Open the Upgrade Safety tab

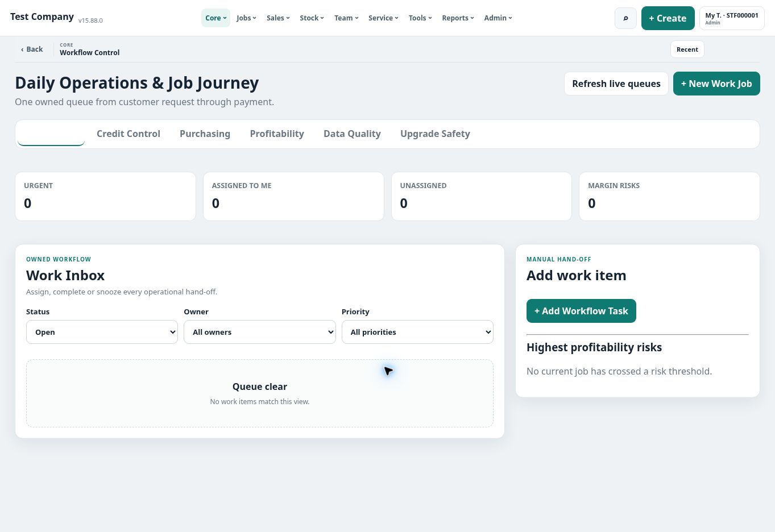click(x=435, y=134)
